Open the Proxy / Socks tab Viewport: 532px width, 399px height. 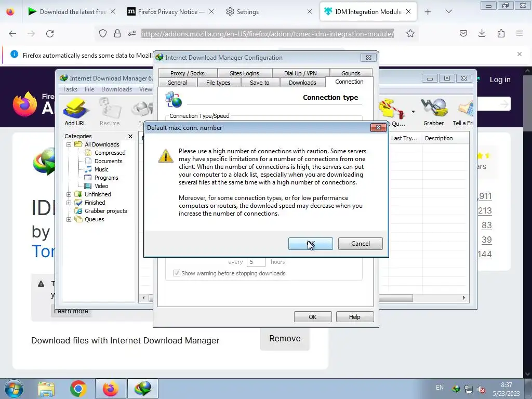[x=187, y=73]
